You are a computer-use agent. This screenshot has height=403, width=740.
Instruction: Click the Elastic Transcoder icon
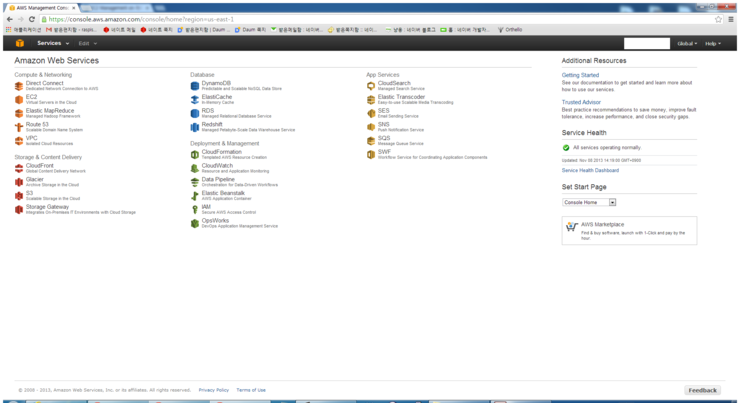tap(371, 100)
